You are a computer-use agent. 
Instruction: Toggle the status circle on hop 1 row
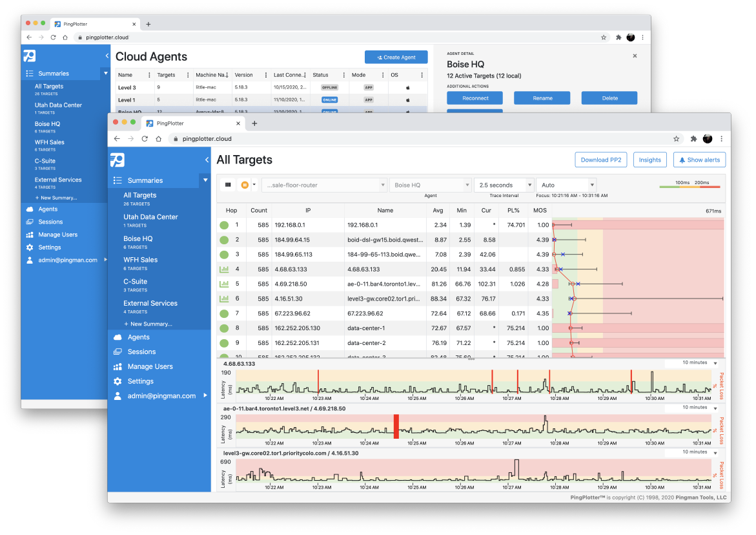coord(224,225)
